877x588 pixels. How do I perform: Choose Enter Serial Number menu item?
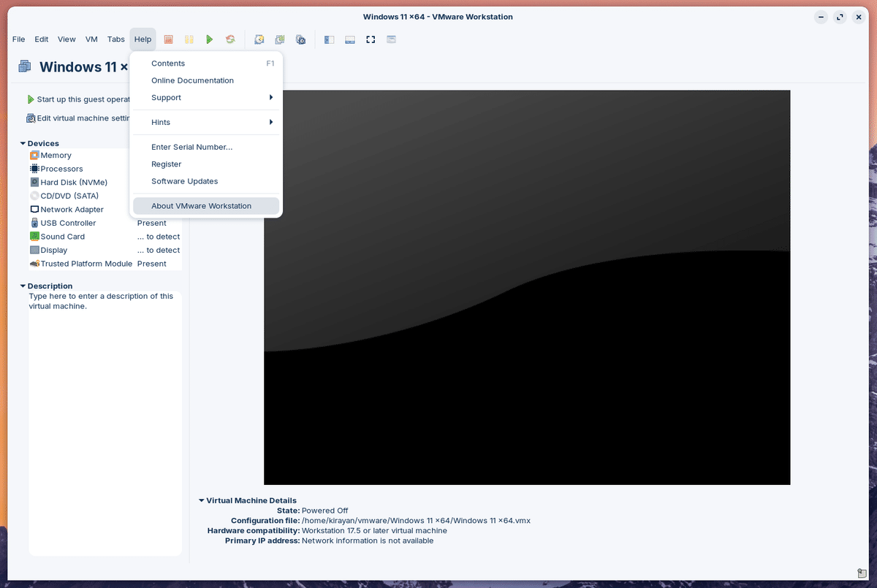(205, 147)
